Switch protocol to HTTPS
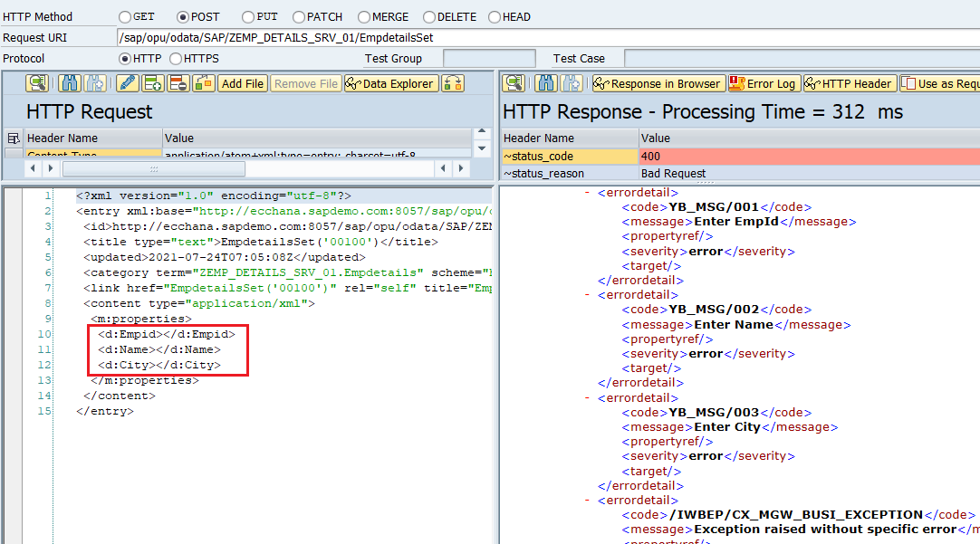980x544 pixels. [x=175, y=59]
